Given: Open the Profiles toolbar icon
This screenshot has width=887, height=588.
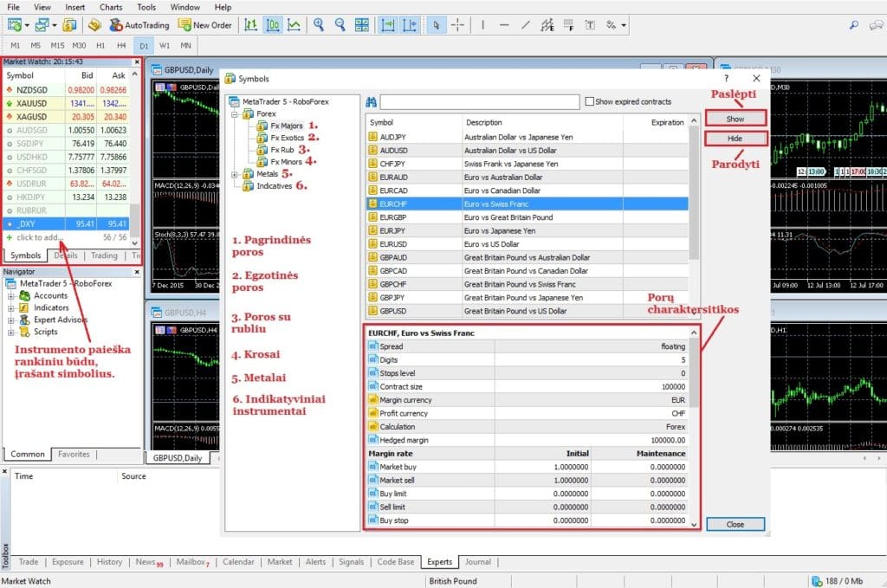Looking at the screenshot, I should click(42, 25).
